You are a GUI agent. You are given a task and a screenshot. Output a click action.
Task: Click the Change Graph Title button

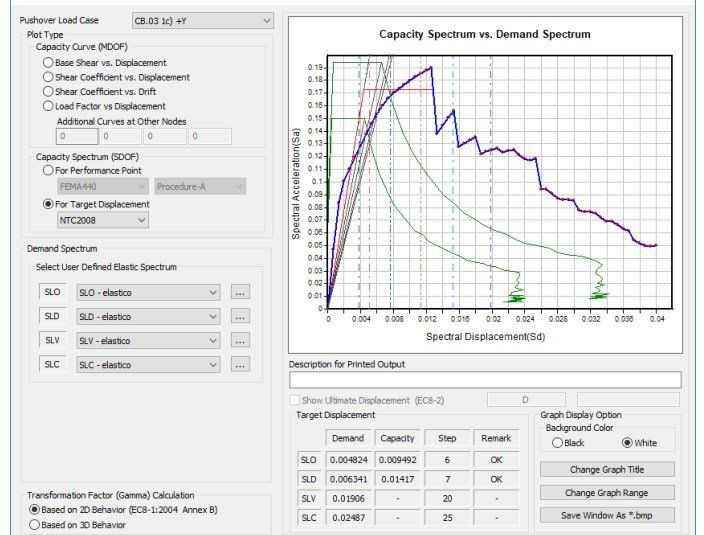coord(607,469)
